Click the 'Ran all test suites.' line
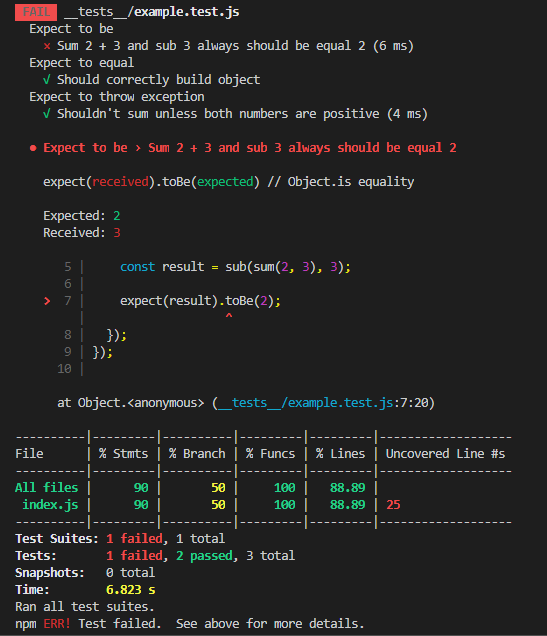 pos(85,607)
